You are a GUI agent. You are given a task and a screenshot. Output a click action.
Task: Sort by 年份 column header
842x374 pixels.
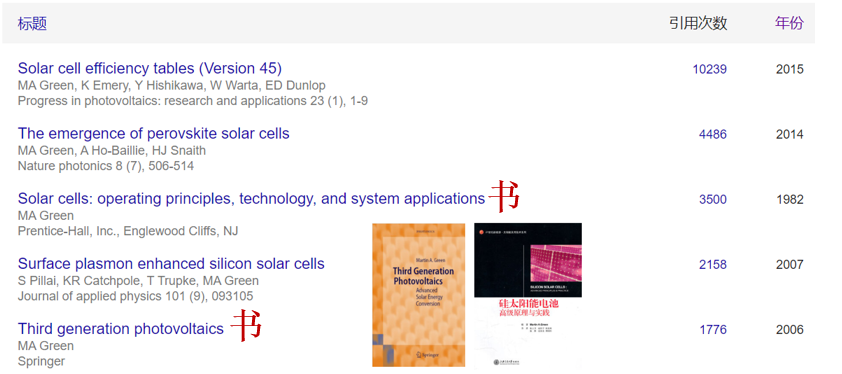[x=789, y=23]
